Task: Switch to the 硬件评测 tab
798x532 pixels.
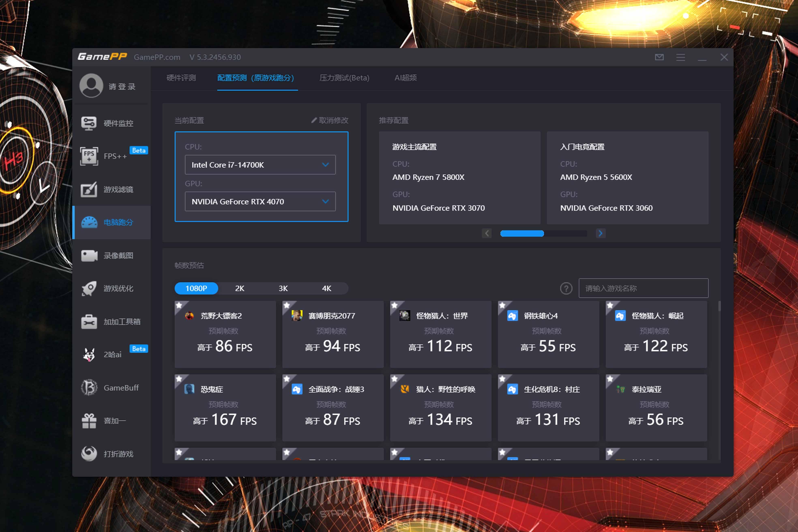Action: click(x=181, y=78)
